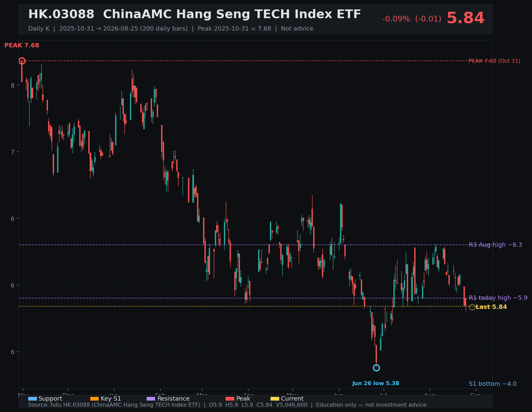
Task: Click the yellow Last price circle marker
Action: click(472, 307)
